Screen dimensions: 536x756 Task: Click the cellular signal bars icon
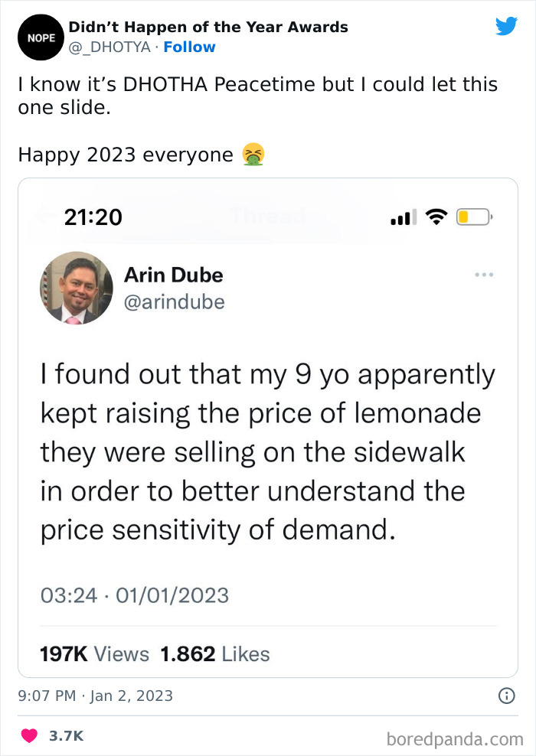pyautogui.click(x=401, y=219)
